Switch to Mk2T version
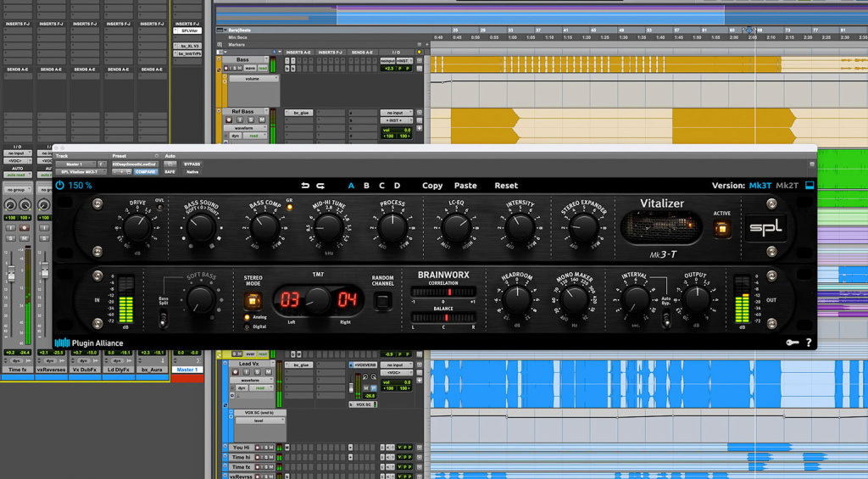Viewport: 868px width, 479px height. tap(787, 186)
